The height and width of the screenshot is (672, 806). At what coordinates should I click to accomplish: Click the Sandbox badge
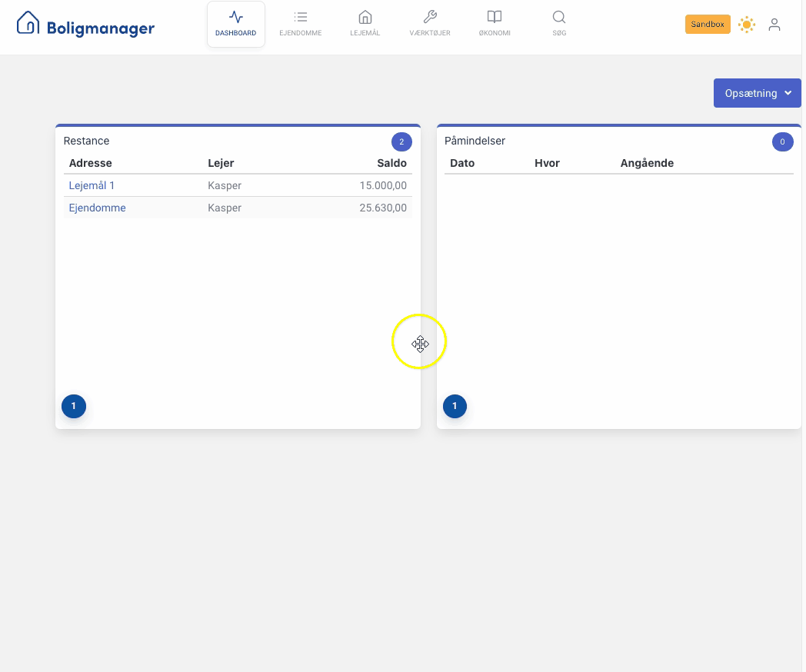click(x=708, y=24)
